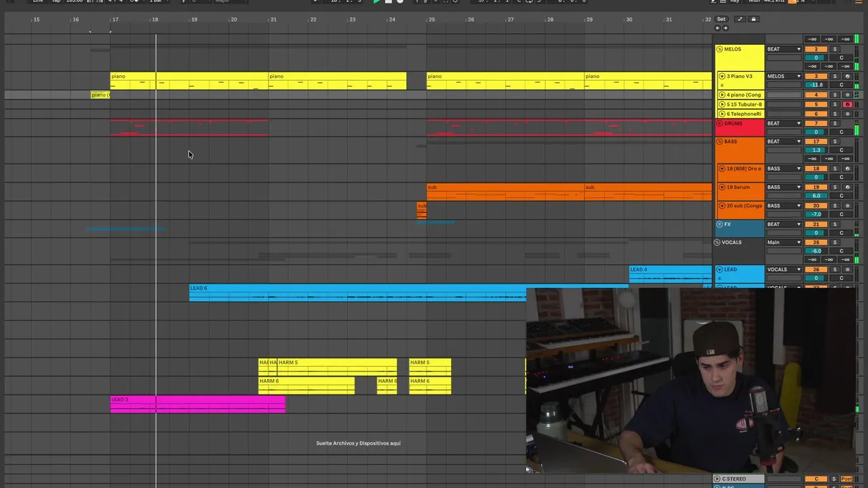Arm the 3 Piano V3 track

click(847, 77)
